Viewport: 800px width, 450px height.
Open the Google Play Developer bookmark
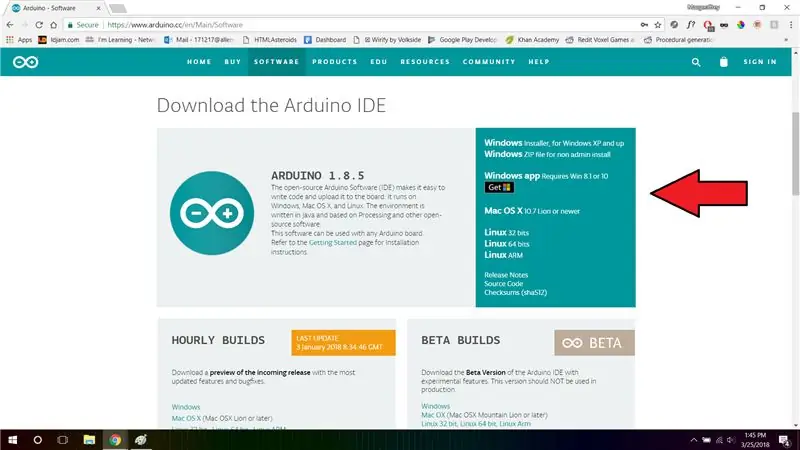pos(463,40)
